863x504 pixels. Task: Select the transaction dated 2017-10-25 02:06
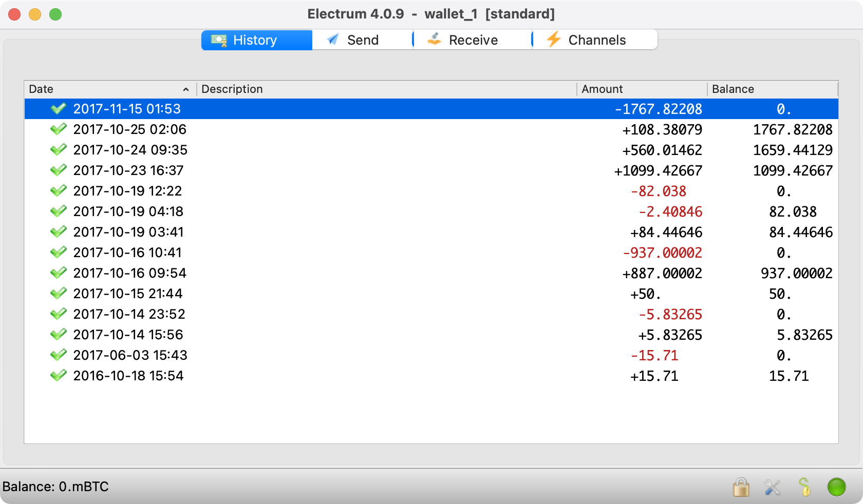[431, 129]
